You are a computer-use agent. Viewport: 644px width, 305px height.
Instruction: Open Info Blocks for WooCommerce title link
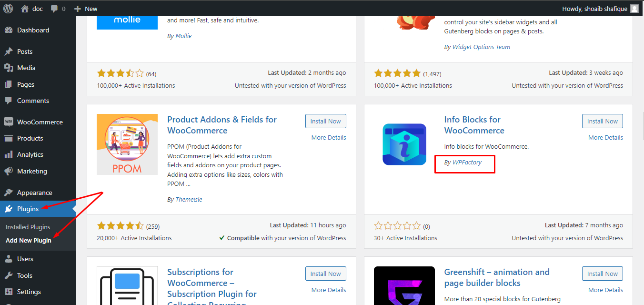[x=474, y=125]
